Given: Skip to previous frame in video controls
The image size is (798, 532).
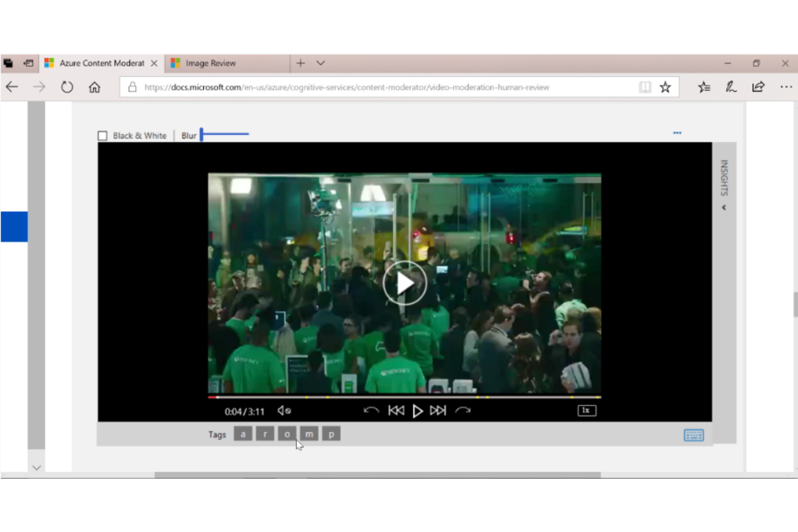Looking at the screenshot, I should 396,411.
